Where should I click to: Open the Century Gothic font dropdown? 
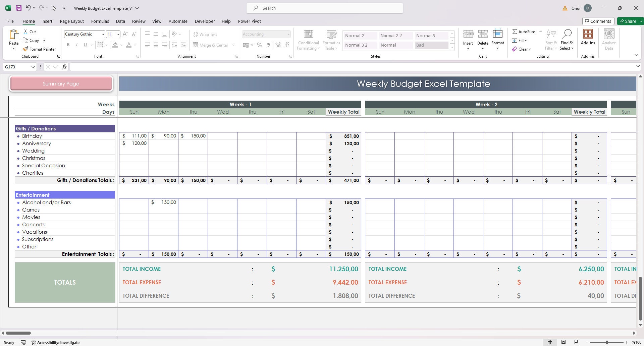[x=103, y=34]
